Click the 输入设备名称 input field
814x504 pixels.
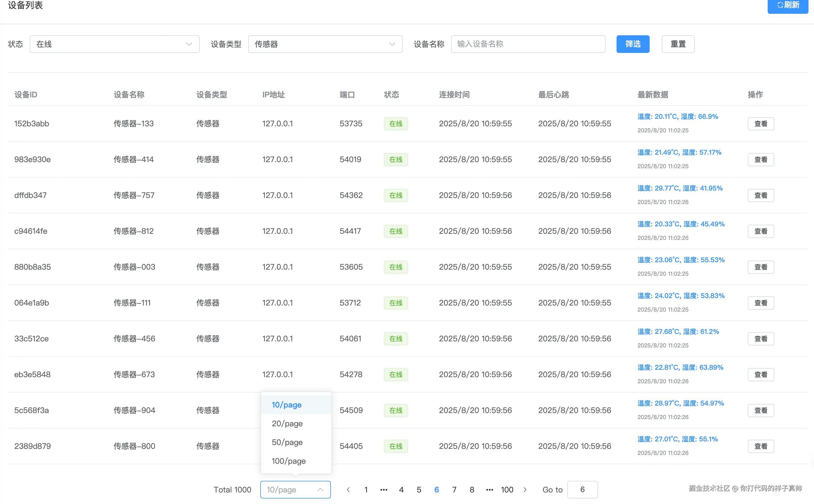click(528, 44)
